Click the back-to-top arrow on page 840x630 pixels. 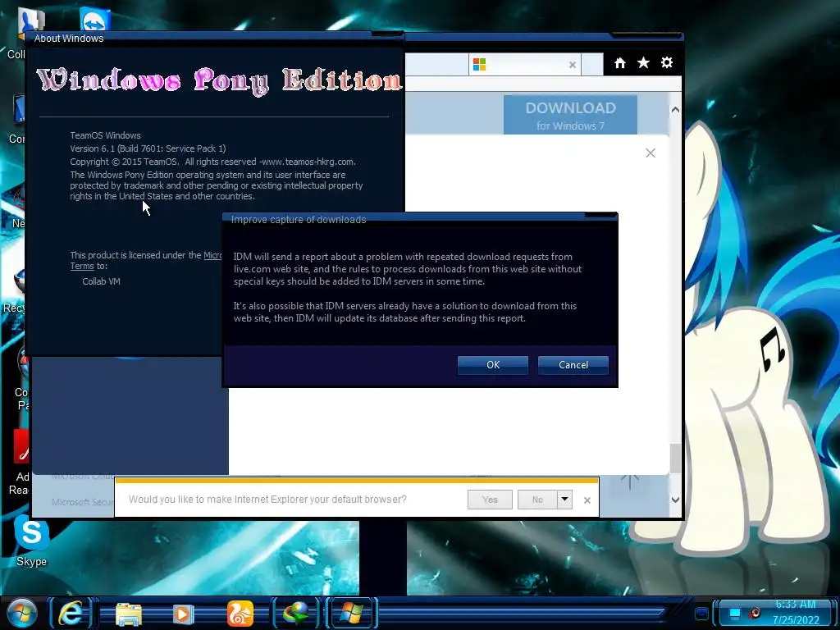coord(630,481)
